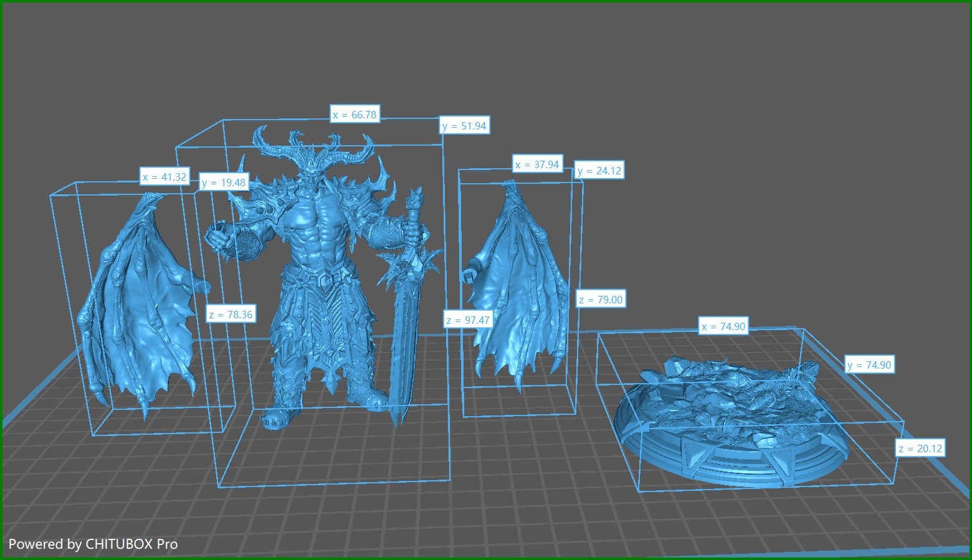Click the x = 66.78 dimension label
This screenshot has height=560, width=972.
(355, 115)
